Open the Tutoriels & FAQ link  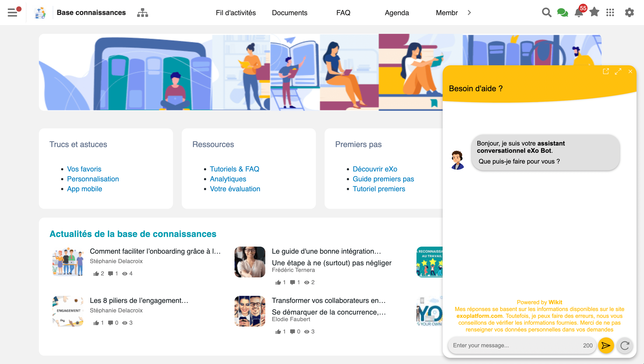click(234, 169)
